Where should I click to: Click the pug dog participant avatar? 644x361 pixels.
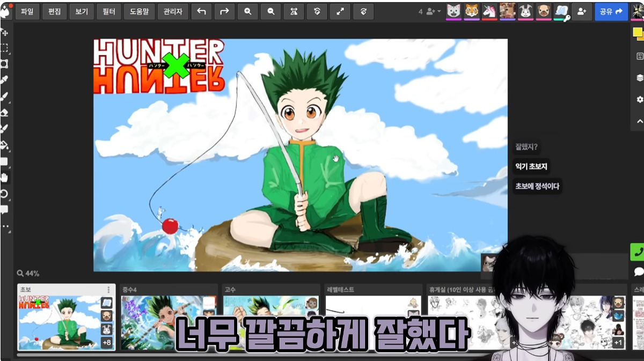544,11
